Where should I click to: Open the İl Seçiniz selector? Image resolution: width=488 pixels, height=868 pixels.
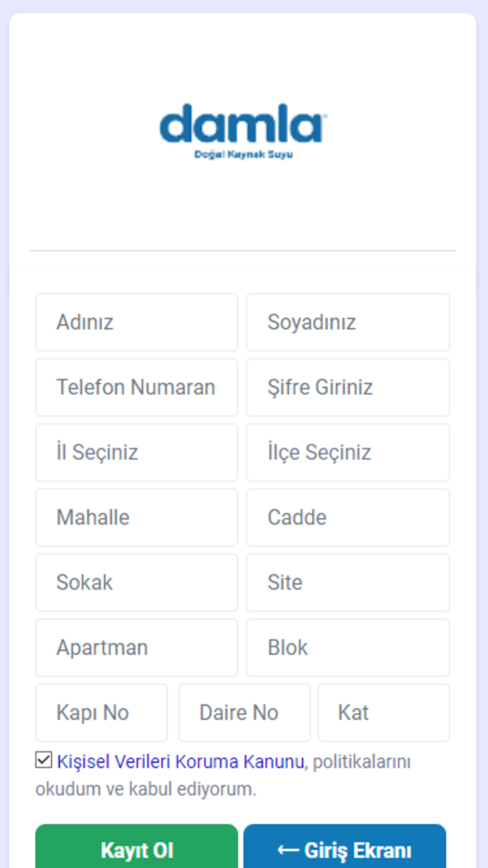136,452
